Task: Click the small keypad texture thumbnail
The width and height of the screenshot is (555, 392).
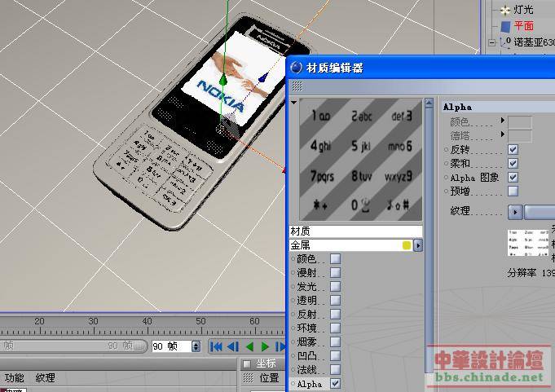Action: [528, 242]
